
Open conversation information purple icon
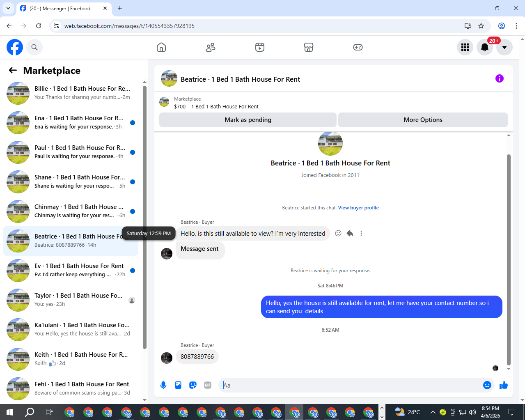click(x=500, y=78)
